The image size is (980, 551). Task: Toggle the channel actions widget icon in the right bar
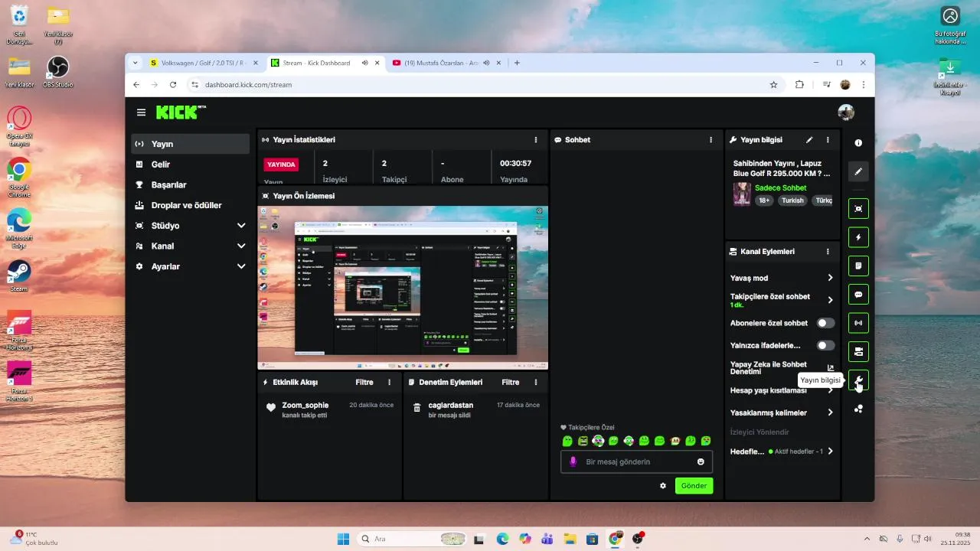click(x=858, y=352)
